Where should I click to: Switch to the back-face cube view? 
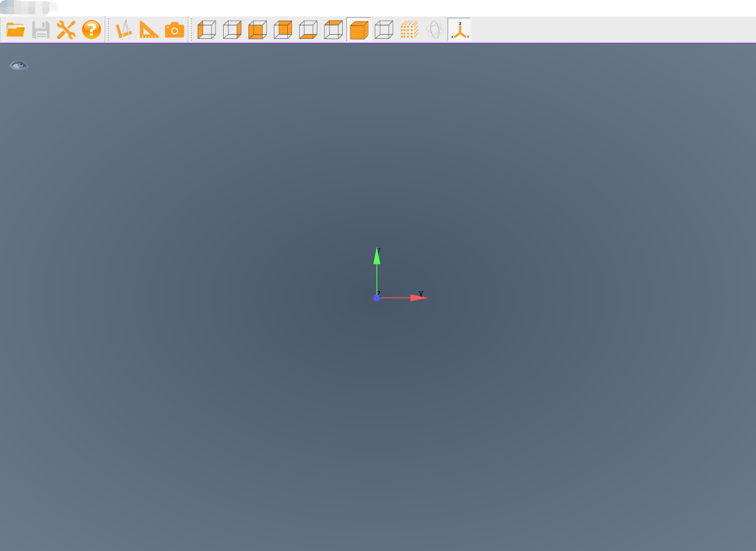click(283, 29)
